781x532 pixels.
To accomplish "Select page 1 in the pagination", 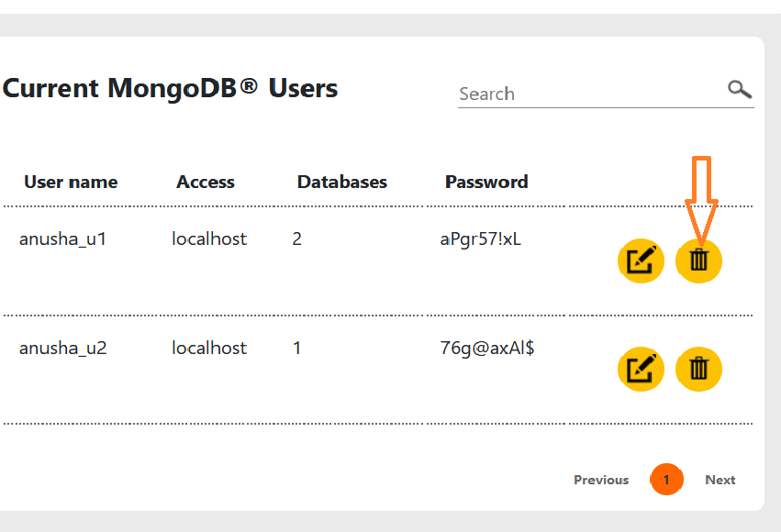I will tap(666, 480).
